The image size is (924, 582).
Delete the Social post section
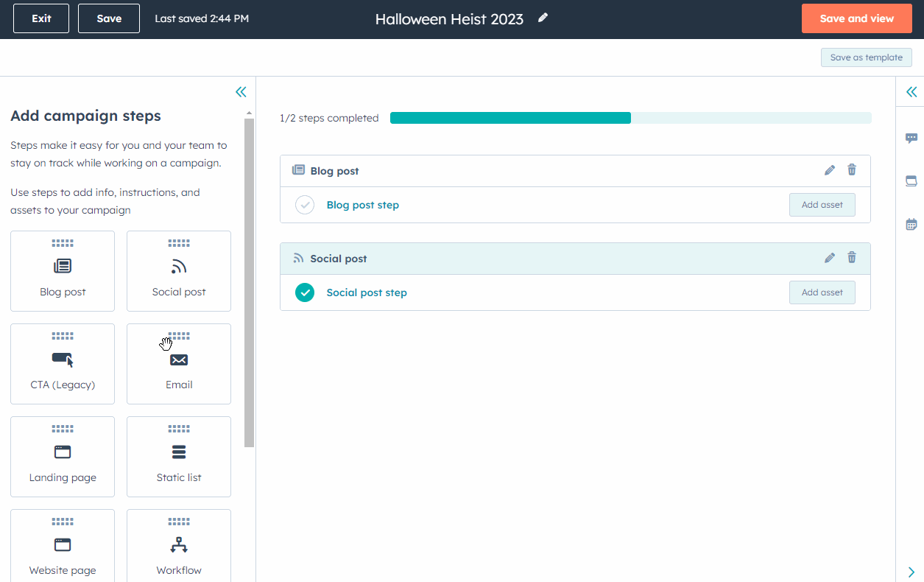(x=852, y=258)
